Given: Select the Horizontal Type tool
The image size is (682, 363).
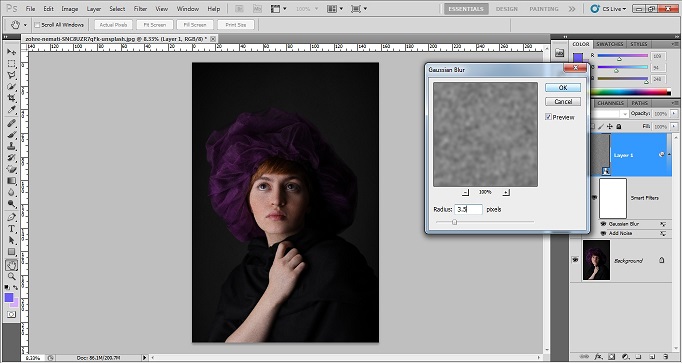Looking at the screenshot, I should pos(11,229).
